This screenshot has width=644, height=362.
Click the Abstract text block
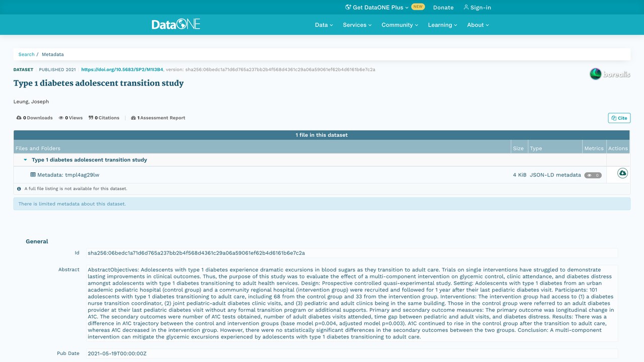pos(352,303)
